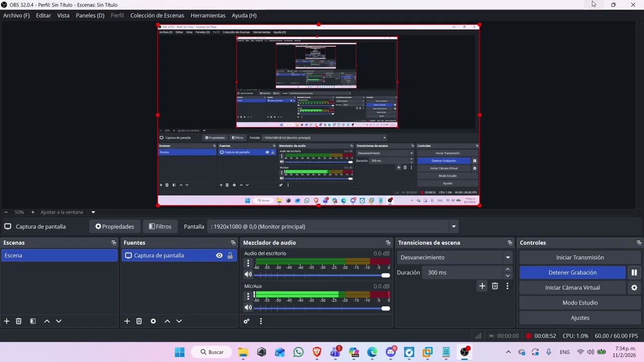Mute Audio del escritorio speaker
Screen dimensions: 644x362
pyautogui.click(x=248, y=275)
